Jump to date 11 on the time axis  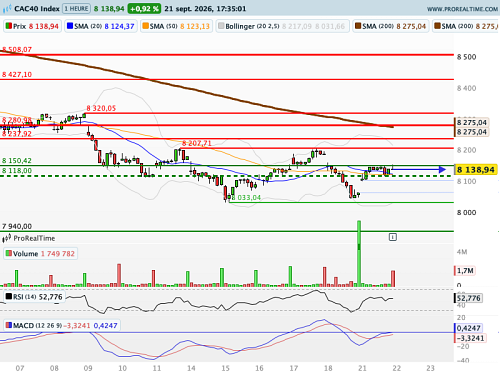[157, 368]
